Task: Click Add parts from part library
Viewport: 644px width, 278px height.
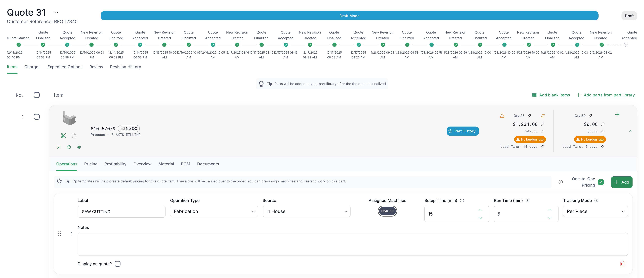Action: pos(605,95)
